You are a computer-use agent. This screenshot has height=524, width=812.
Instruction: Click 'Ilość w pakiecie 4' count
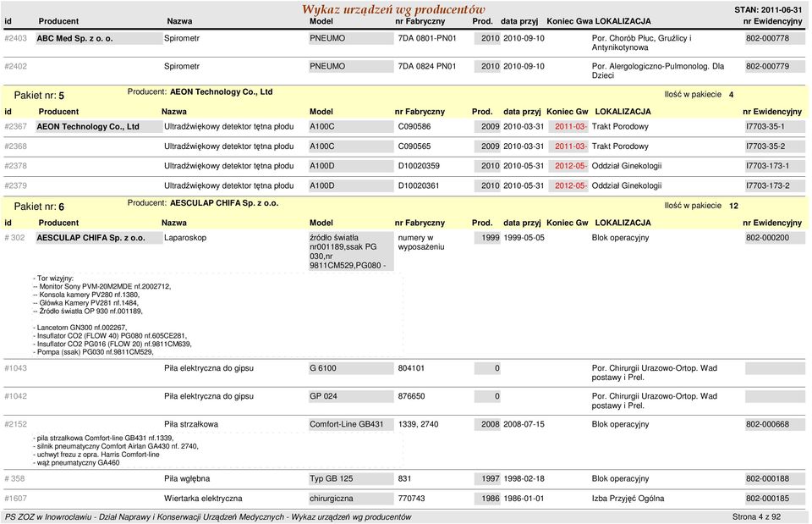pyautogui.click(x=700, y=94)
